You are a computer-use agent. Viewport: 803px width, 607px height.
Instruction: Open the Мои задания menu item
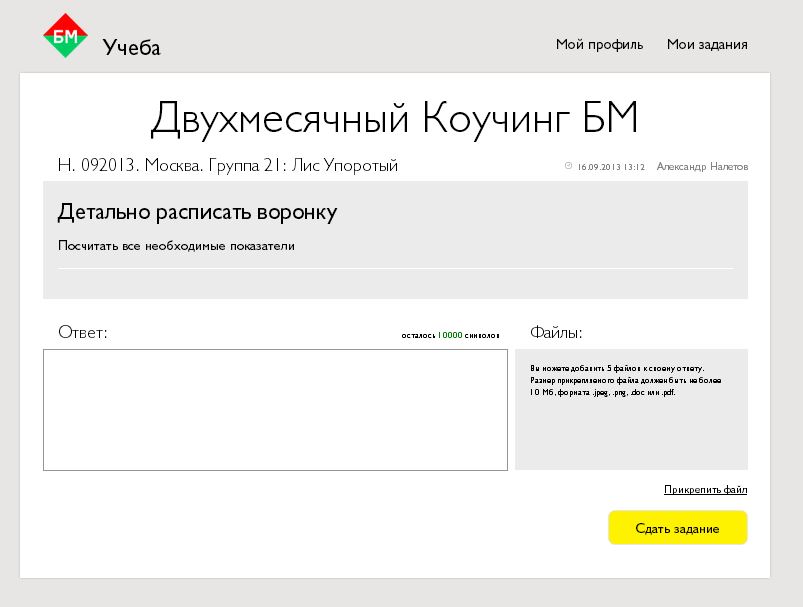(x=707, y=45)
